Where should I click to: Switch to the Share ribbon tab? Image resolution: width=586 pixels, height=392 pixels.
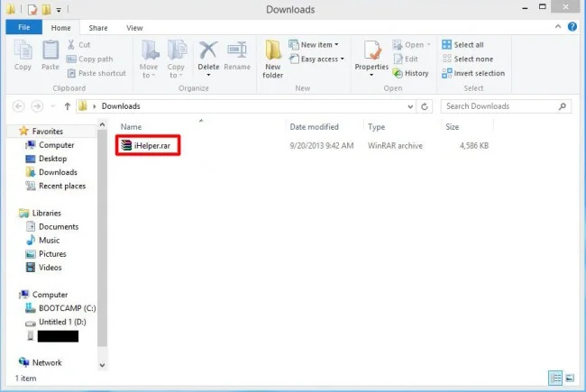coord(98,28)
